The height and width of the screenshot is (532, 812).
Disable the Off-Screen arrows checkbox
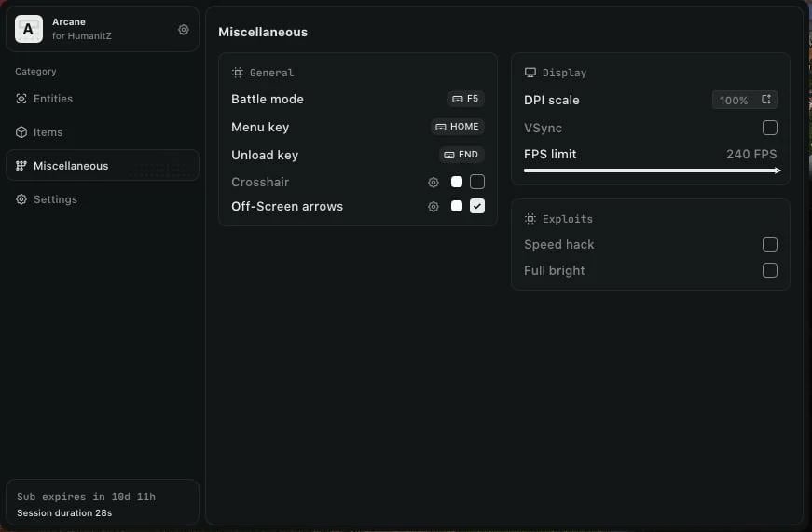(x=477, y=207)
